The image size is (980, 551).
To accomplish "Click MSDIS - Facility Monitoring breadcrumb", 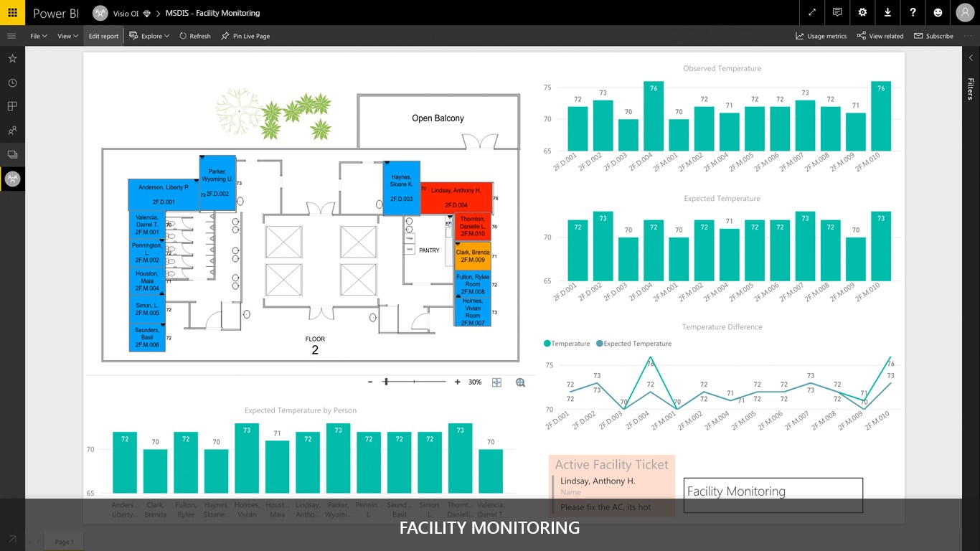I will point(212,13).
